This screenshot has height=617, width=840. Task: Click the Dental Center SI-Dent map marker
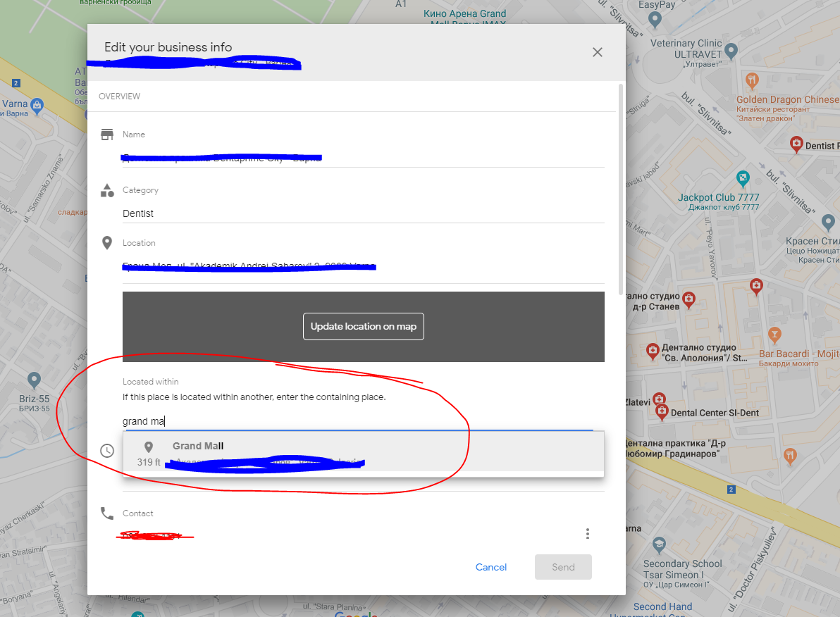point(662,411)
